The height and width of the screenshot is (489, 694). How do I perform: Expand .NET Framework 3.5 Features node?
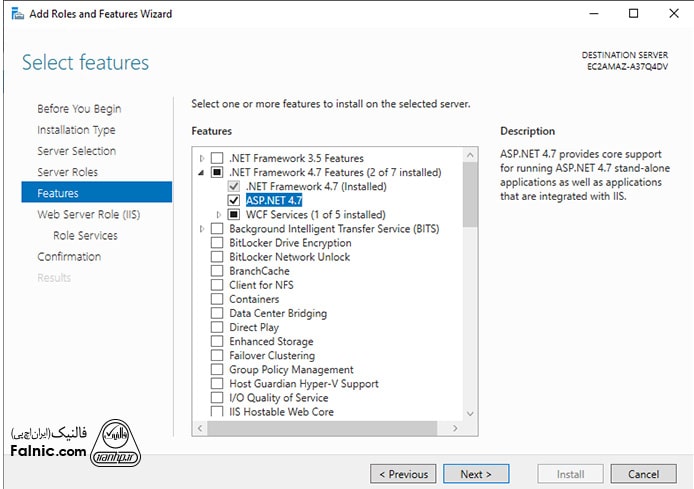pyautogui.click(x=203, y=158)
